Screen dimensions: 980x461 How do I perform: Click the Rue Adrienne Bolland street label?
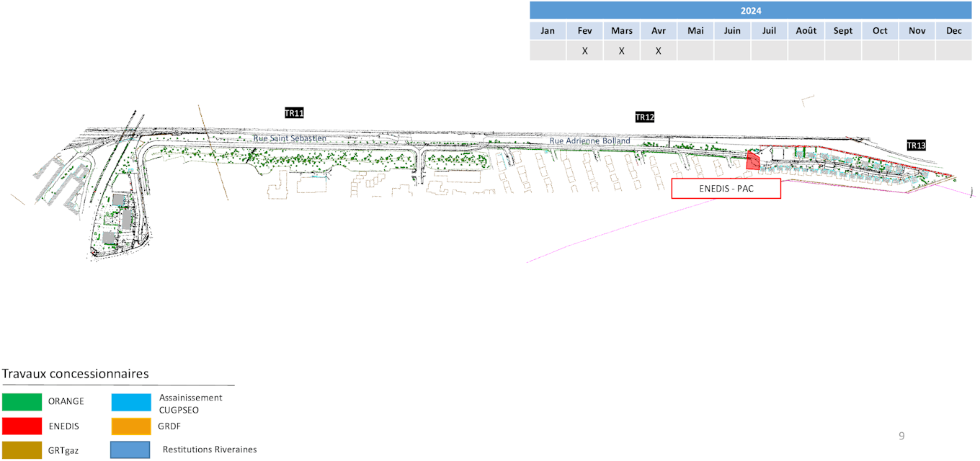click(x=589, y=141)
